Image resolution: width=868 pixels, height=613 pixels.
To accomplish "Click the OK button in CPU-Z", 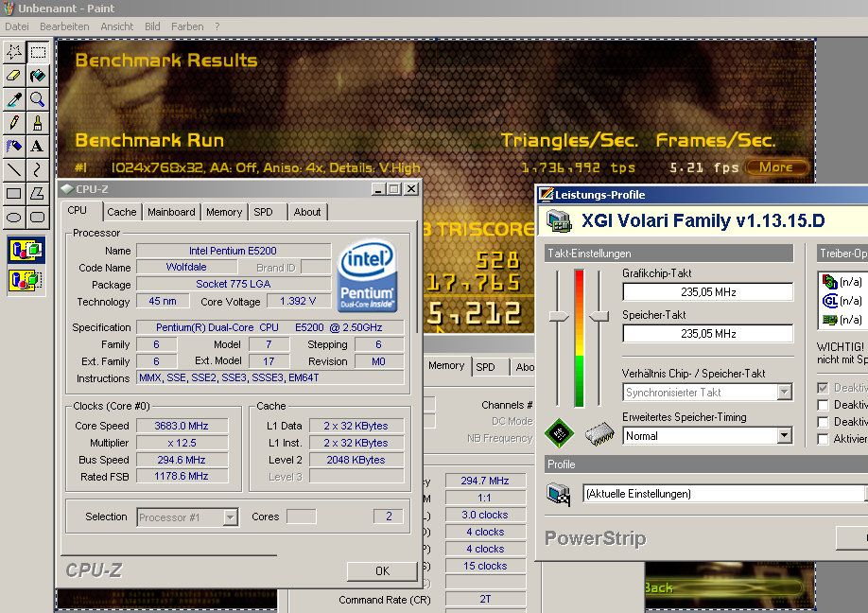I will tap(382, 571).
